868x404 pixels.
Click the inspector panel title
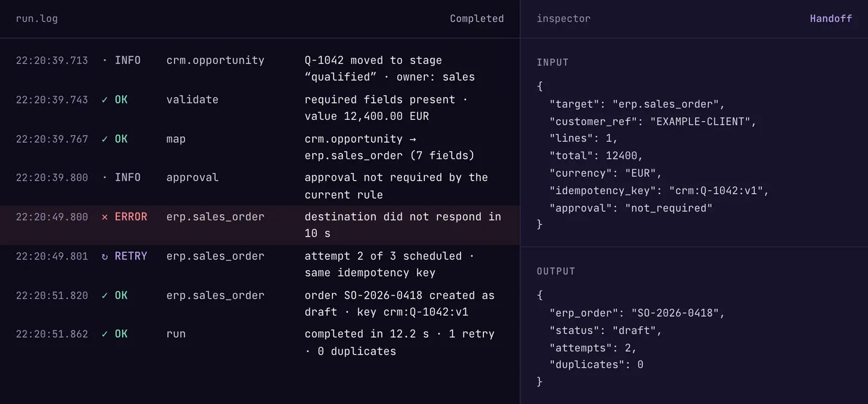(x=564, y=19)
